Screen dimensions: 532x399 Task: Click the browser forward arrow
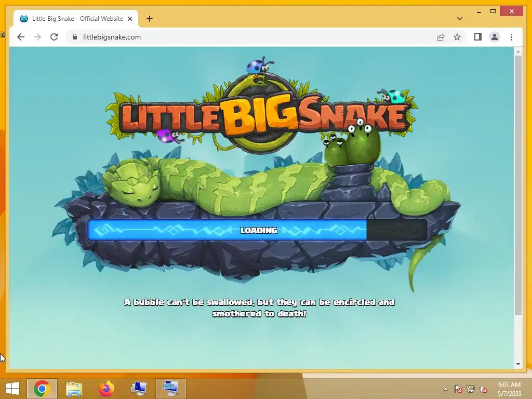[x=37, y=37]
